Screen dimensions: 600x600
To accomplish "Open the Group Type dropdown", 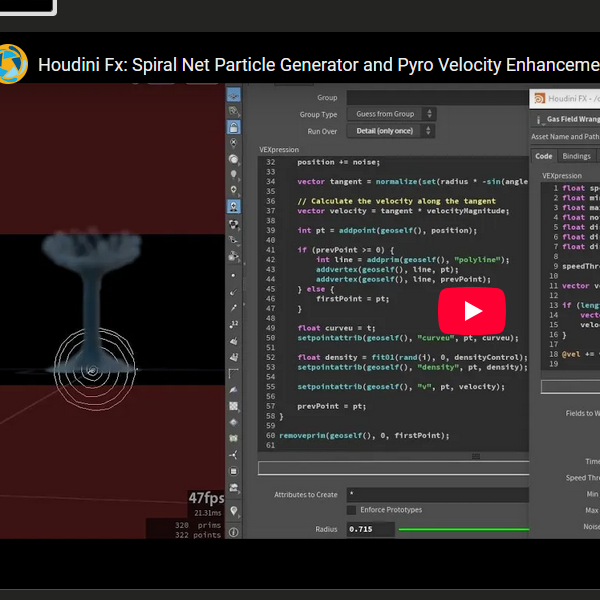I will pos(391,114).
